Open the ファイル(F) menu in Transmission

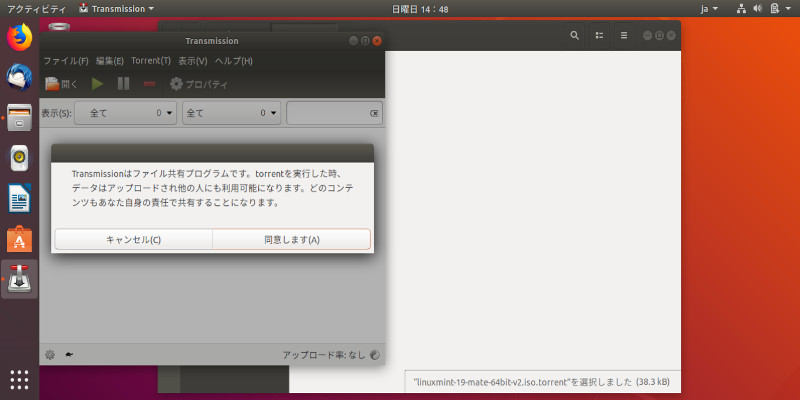click(x=66, y=61)
